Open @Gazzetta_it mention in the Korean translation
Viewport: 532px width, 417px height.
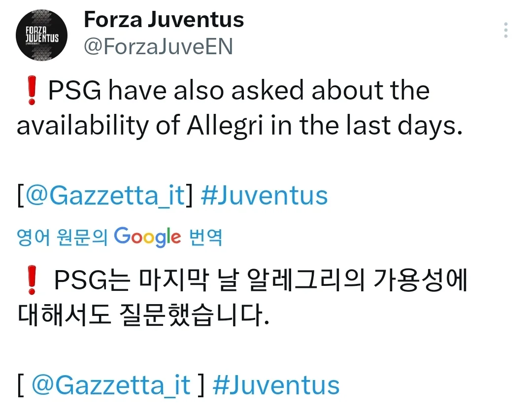click(x=111, y=385)
